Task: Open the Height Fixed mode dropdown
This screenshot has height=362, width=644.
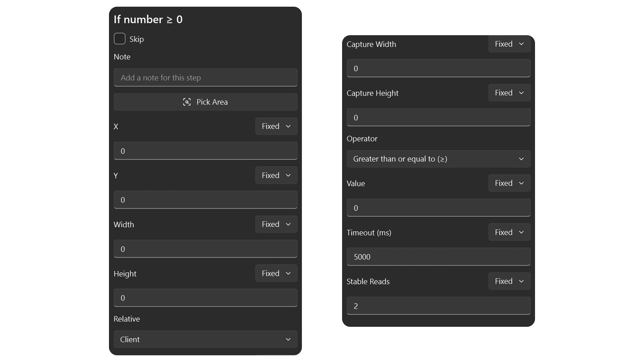Action: [276, 273]
